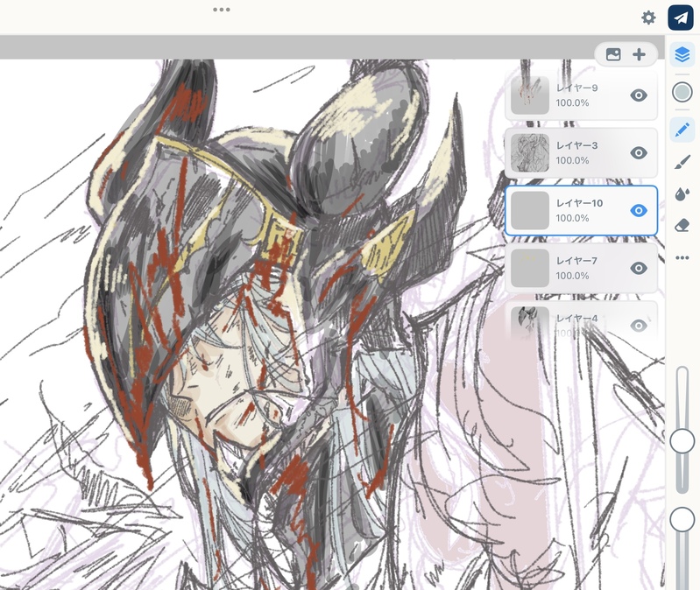Open the layers panel icon
Viewport: 700px width, 590px height.
click(x=682, y=54)
